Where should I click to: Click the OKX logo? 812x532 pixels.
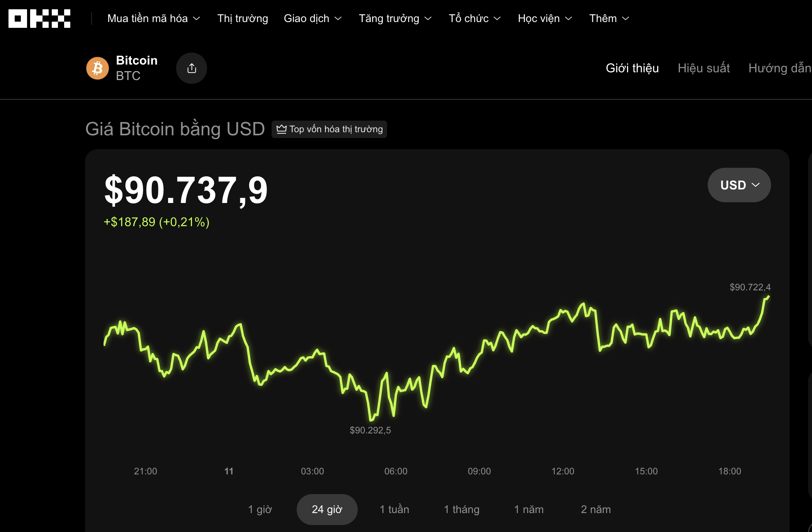pyautogui.click(x=39, y=18)
